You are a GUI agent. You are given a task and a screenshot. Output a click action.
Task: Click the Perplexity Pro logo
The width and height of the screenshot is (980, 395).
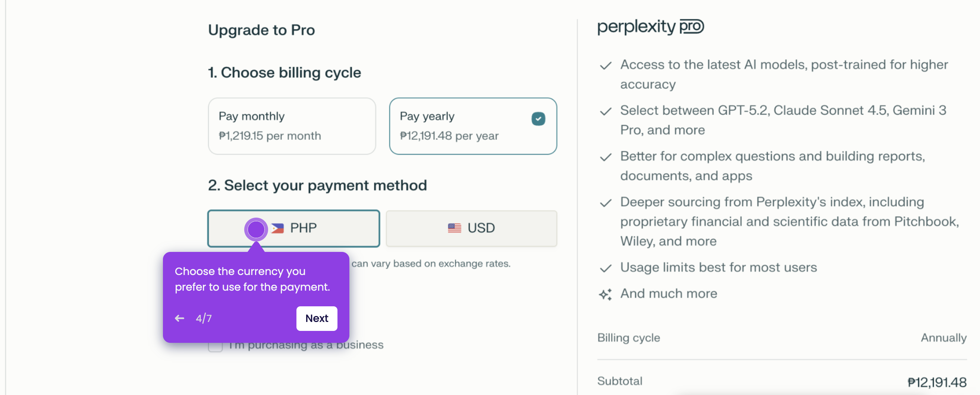650,26
